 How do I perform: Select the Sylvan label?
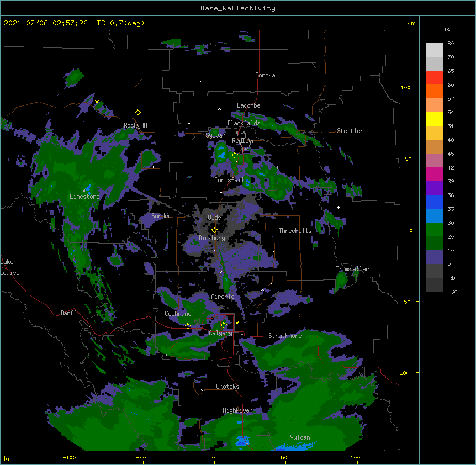tap(215, 135)
